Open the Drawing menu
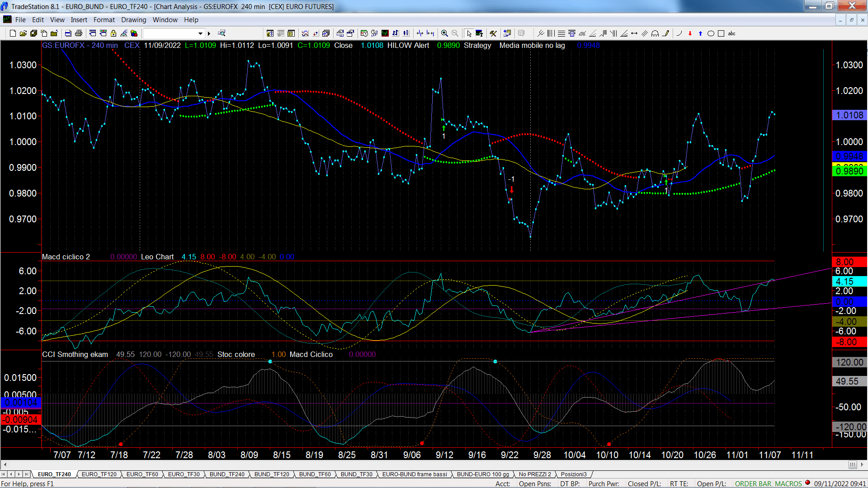This screenshot has width=868, height=488. click(133, 19)
